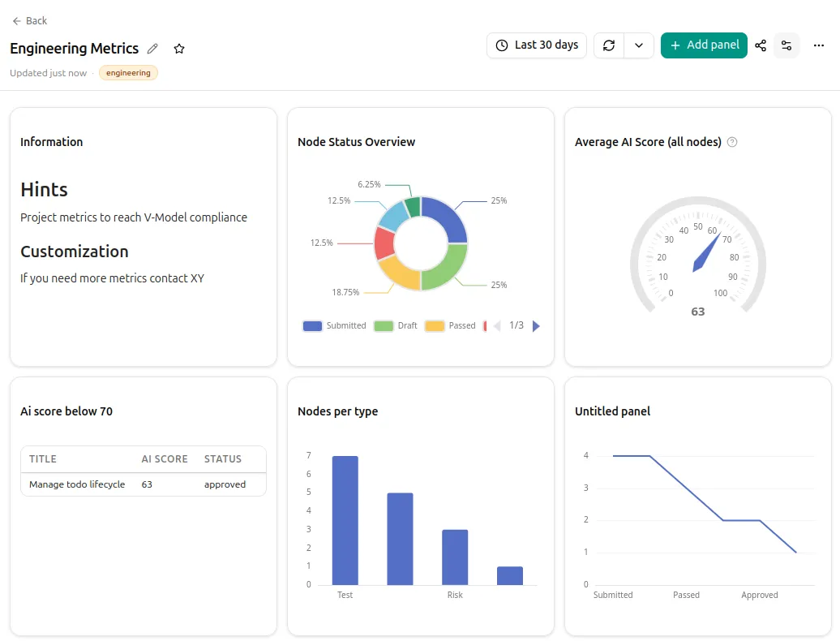The image size is (840, 641).
Task: Sort table by AI SCORE column header
Action: (x=165, y=459)
